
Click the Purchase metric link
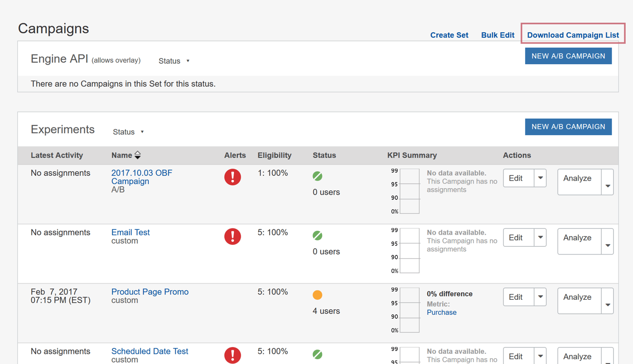(441, 312)
